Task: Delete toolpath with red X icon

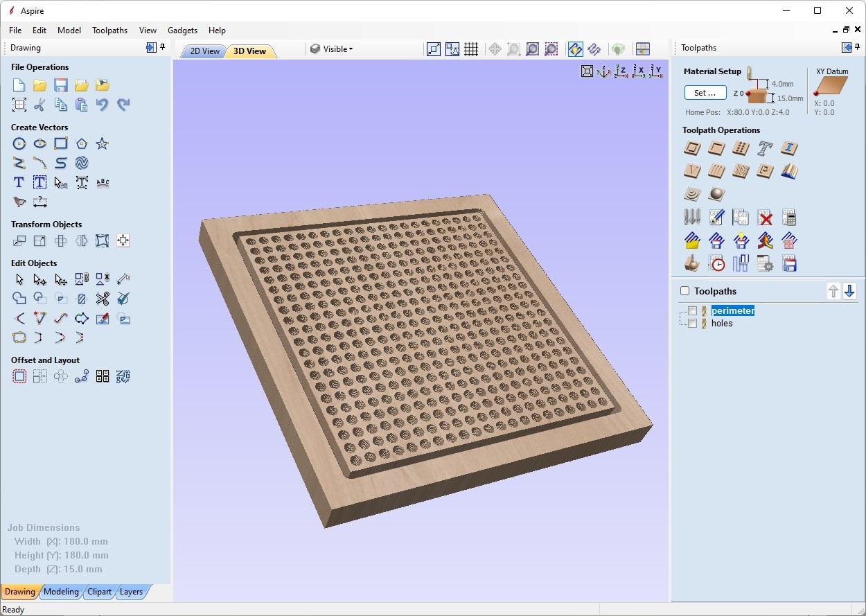Action: click(x=765, y=218)
